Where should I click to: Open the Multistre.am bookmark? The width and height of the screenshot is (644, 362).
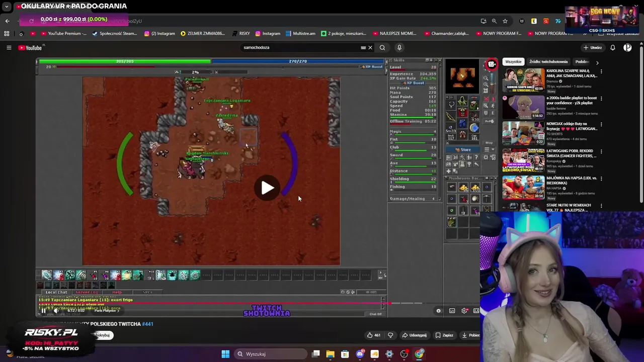[300, 34]
